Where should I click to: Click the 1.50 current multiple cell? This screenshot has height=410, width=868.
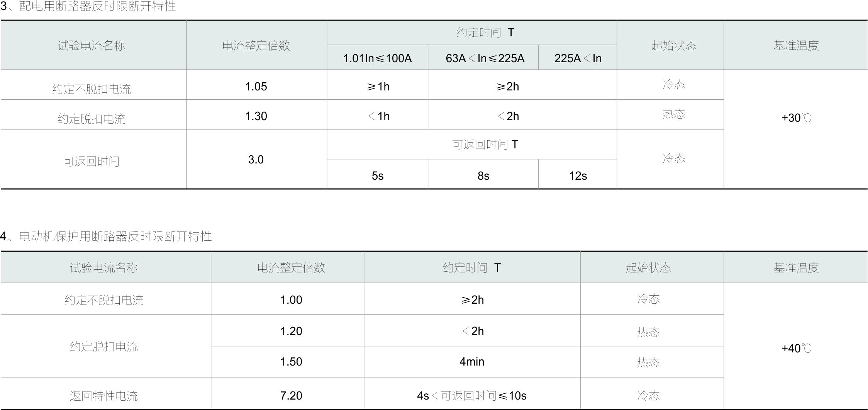pyautogui.click(x=291, y=362)
